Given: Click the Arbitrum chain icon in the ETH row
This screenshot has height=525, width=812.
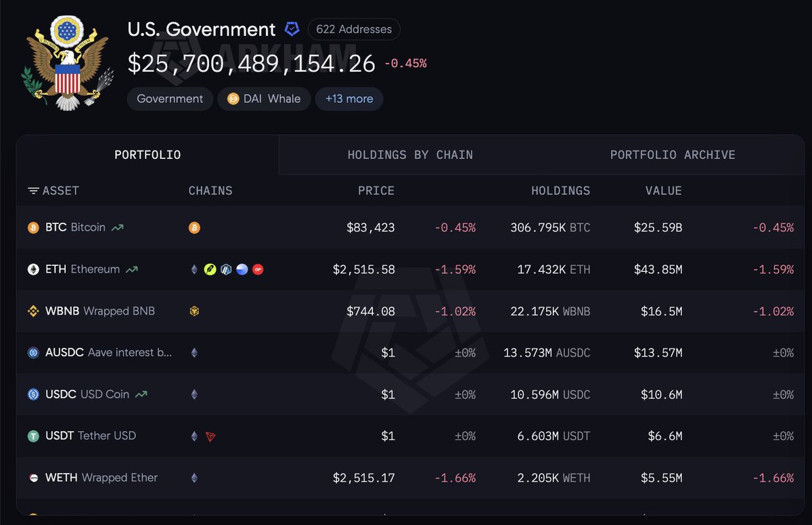Looking at the screenshot, I should (226, 269).
